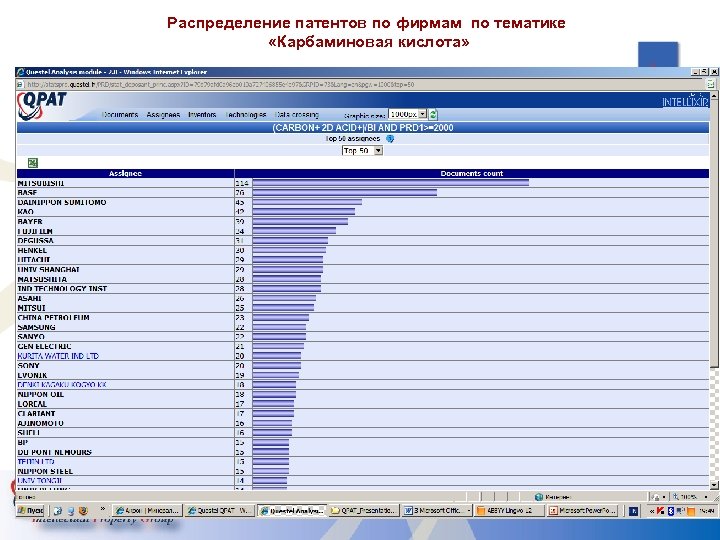Open the UNIV TONGJI link

pos(39,481)
